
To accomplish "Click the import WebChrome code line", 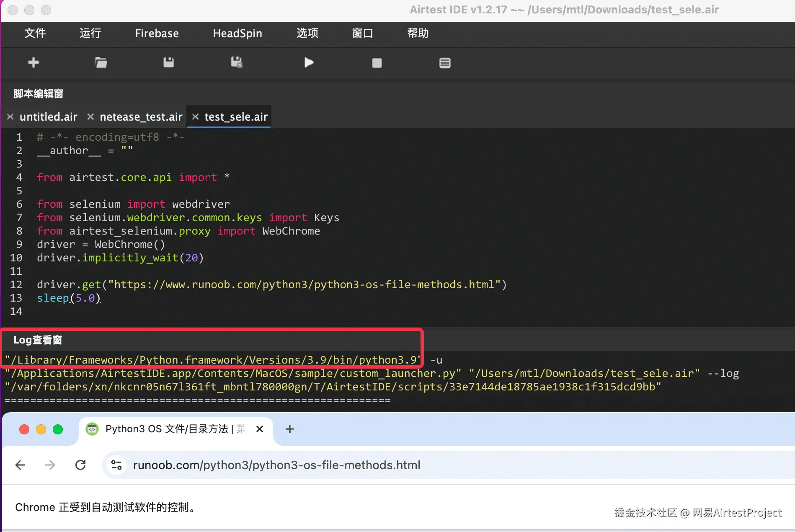I will [178, 231].
